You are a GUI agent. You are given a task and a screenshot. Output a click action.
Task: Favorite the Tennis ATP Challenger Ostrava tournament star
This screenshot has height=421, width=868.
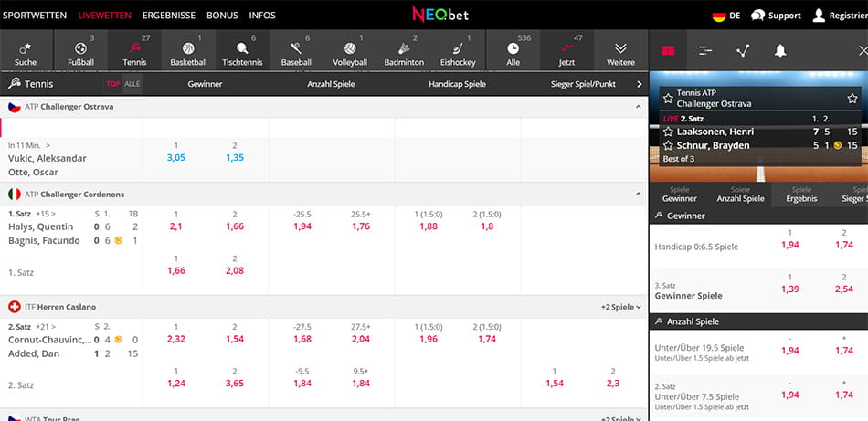click(x=668, y=99)
